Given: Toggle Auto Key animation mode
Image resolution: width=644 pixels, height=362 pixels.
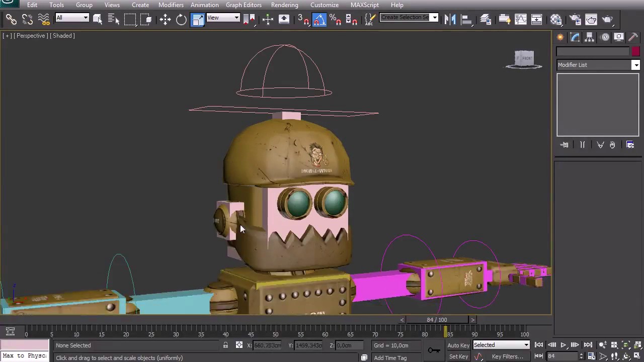Looking at the screenshot, I should click(458, 345).
